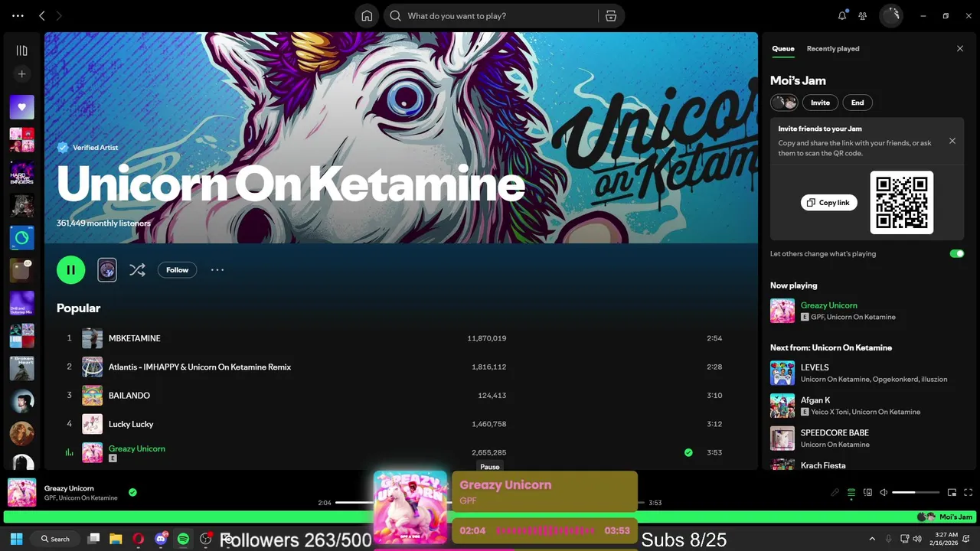
Task: Toggle saved checkmark on Greazy Unicorn row
Action: click(688, 452)
